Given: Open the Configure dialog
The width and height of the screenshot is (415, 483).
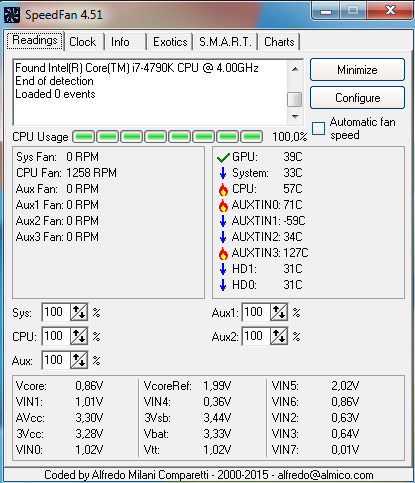Looking at the screenshot, I should [x=357, y=98].
